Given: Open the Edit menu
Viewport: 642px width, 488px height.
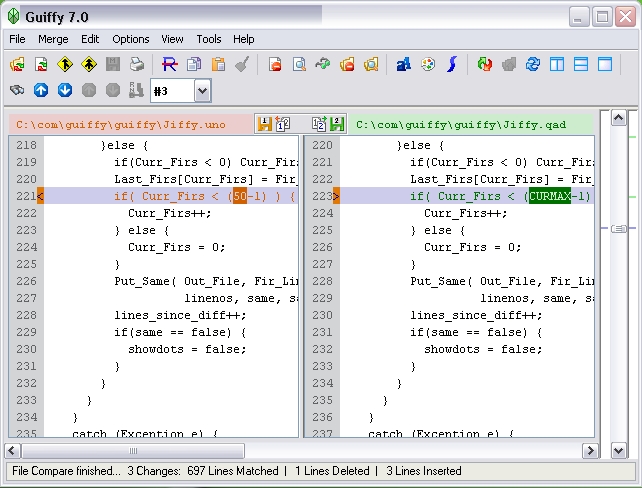Looking at the screenshot, I should (x=90, y=39).
